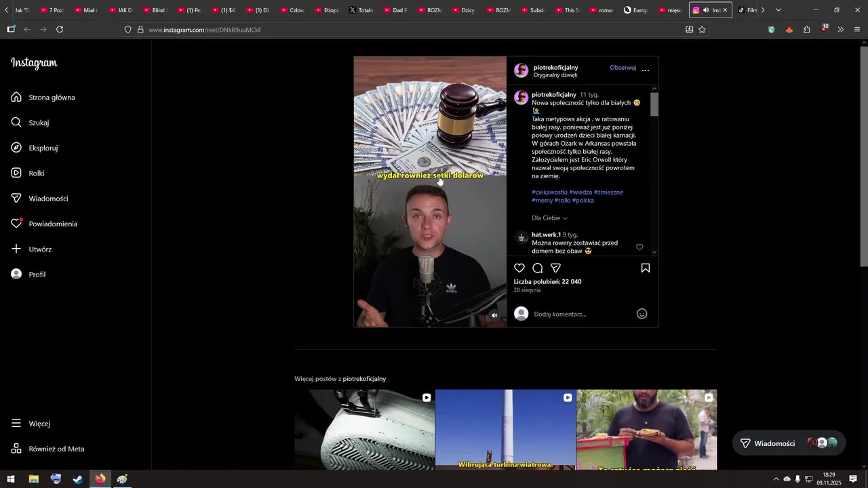Click the #polska hashtag
Screen dimensions: 868x488
(x=583, y=201)
